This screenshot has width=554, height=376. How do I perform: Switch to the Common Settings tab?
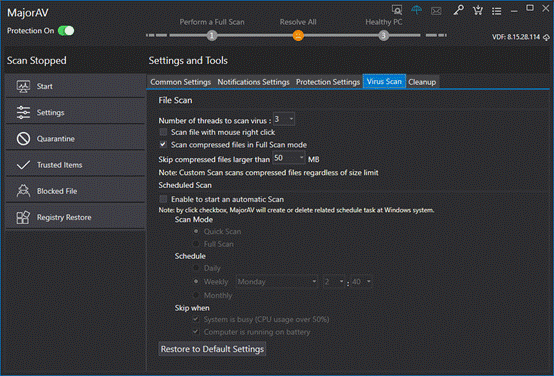(x=181, y=82)
